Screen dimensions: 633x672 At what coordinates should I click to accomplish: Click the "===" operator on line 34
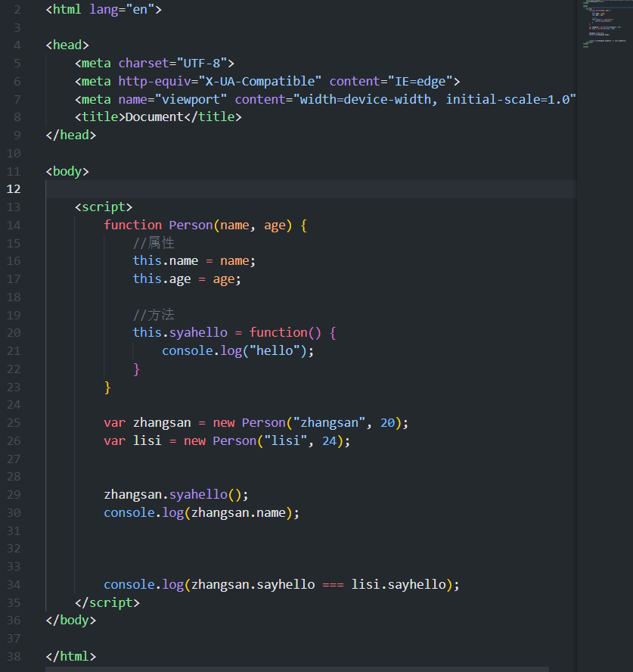[333, 585]
